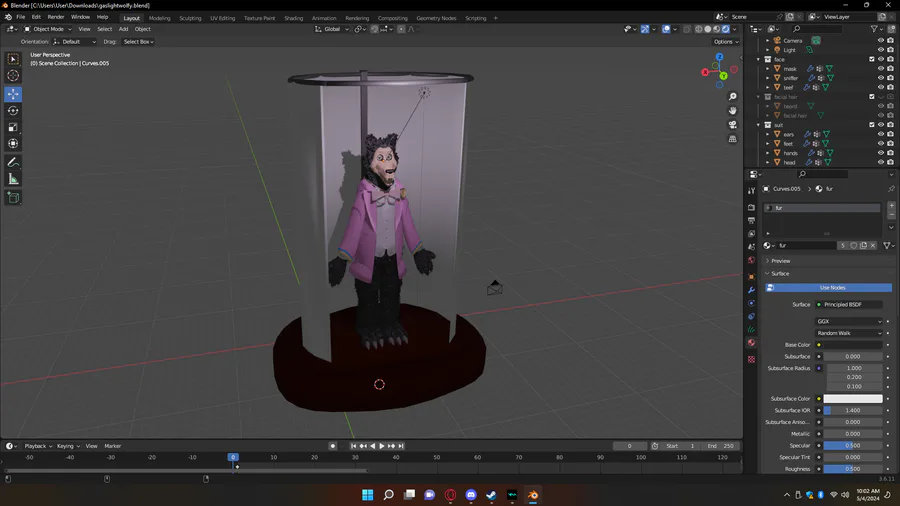Screen dimensions: 900x506
Task: Click the viewport pan hand icon
Action: coord(732,111)
